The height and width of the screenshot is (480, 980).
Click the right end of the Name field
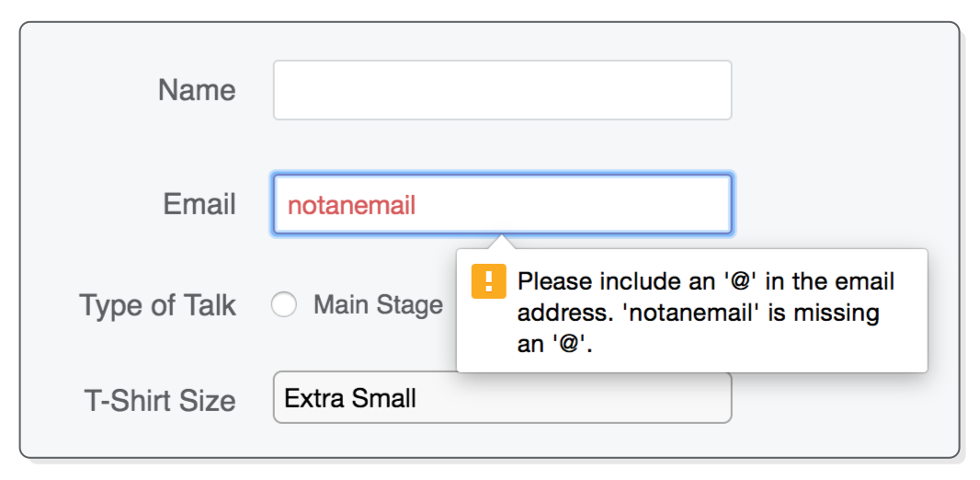tap(717, 90)
